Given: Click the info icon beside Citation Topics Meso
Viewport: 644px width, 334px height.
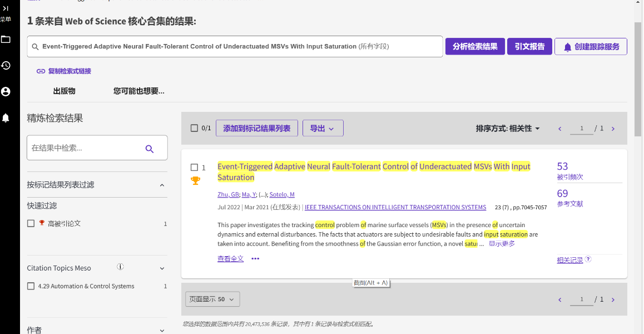Looking at the screenshot, I should (x=120, y=267).
